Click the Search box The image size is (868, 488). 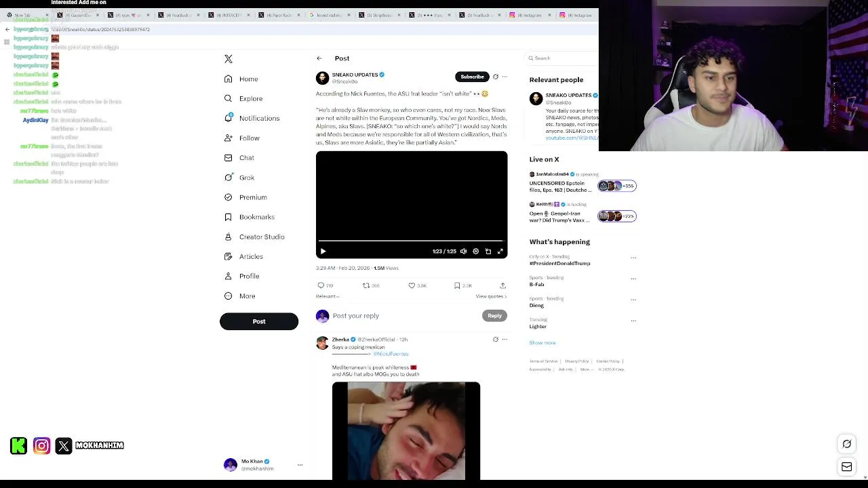563,58
